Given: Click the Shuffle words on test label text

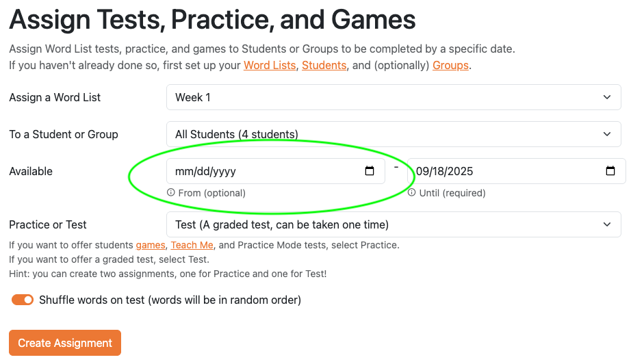Looking at the screenshot, I should [x=170, y=300].
